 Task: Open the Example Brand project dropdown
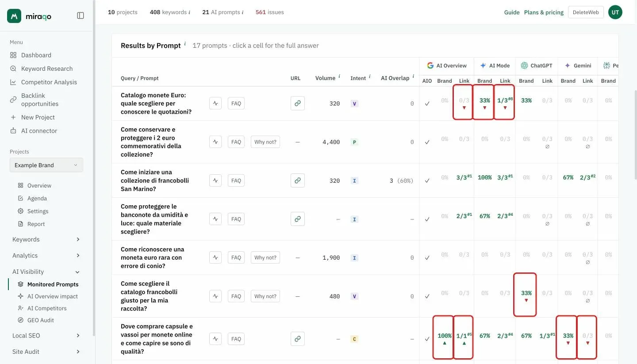click(46, 165)
